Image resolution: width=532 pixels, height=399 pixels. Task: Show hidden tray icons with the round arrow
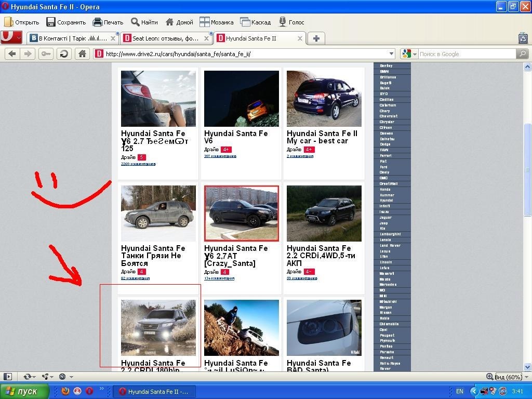click(474, 391)
